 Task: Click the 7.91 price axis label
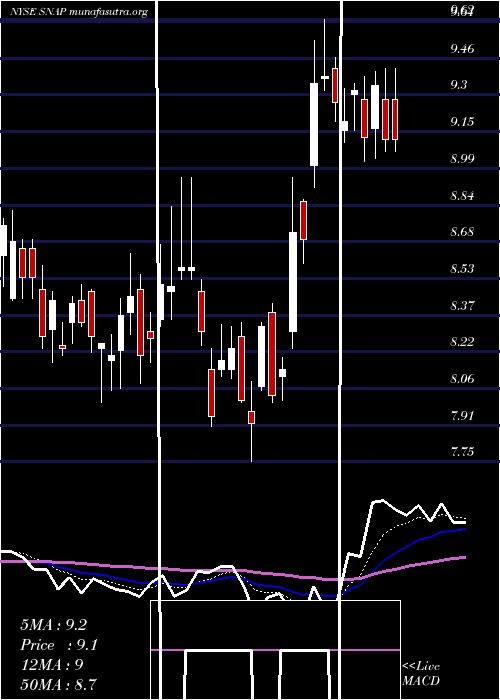tap(462, 416)
